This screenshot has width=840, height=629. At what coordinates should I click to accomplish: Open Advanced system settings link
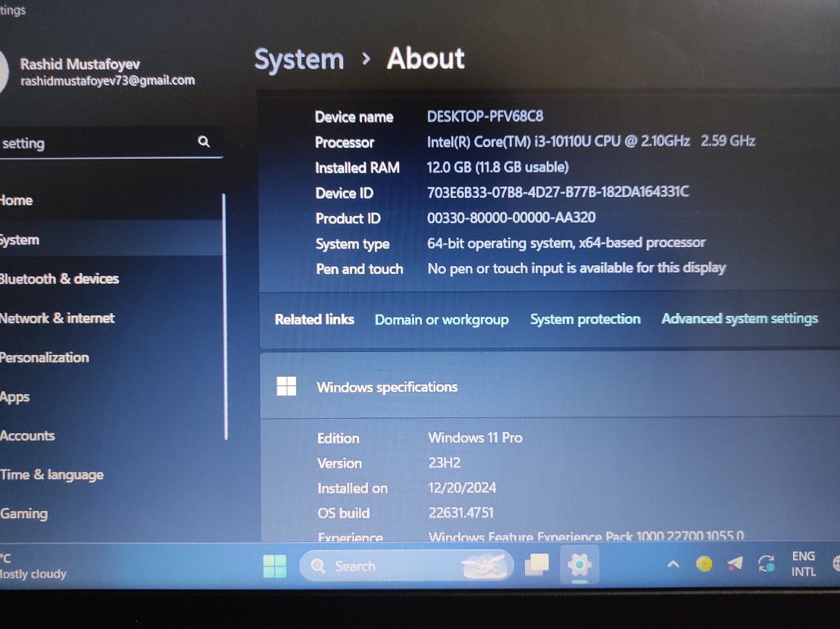739,319
